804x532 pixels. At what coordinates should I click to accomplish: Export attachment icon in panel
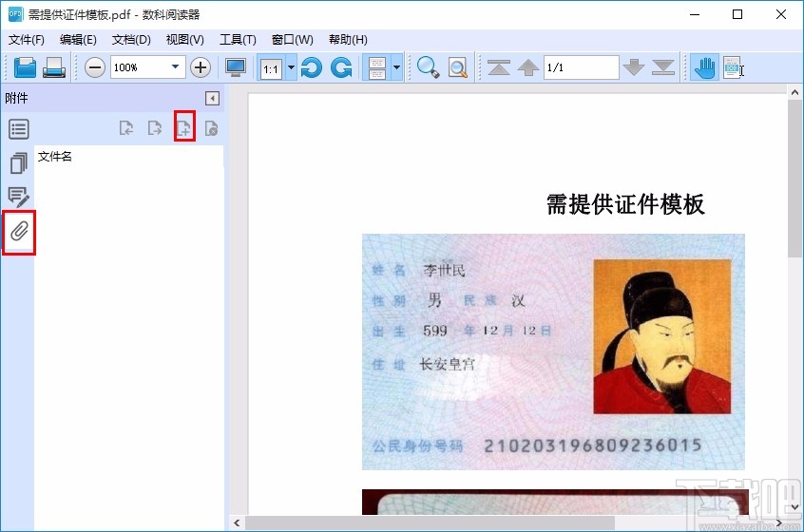pos(154,127)
